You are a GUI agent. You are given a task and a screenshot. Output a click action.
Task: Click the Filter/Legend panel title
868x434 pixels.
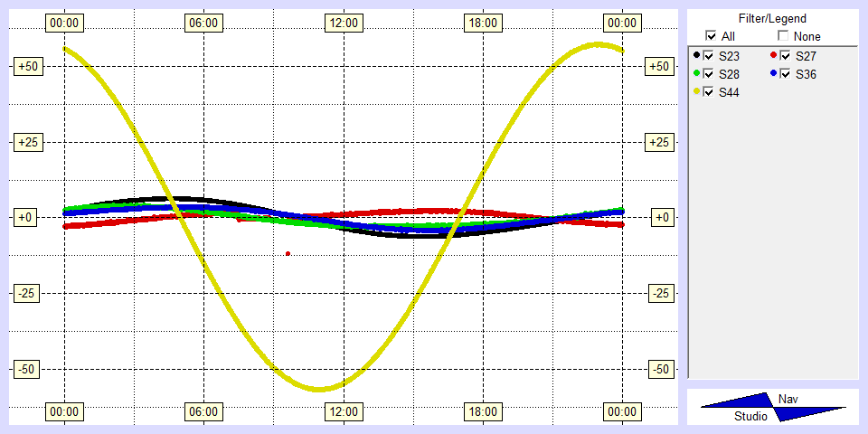[x=772, y=18]
